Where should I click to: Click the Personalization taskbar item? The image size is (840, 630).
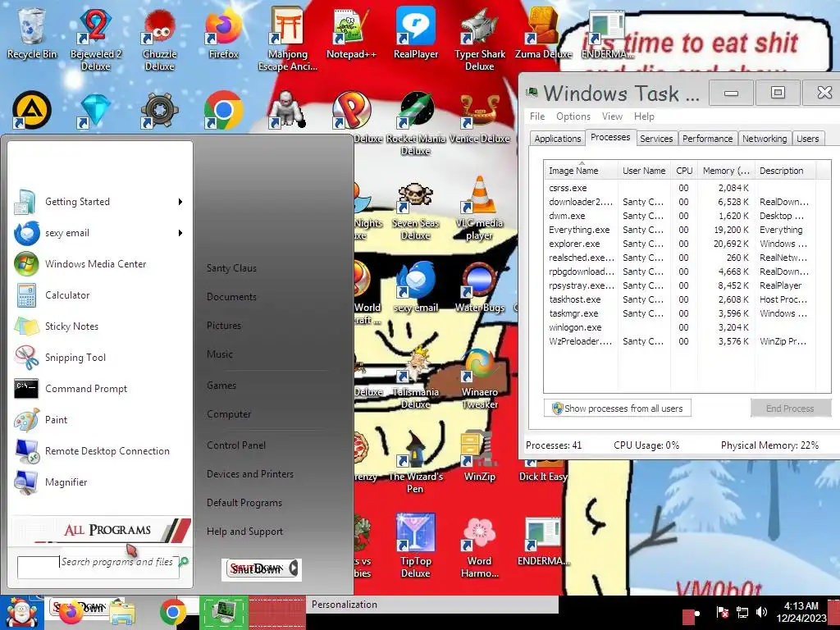432,605
